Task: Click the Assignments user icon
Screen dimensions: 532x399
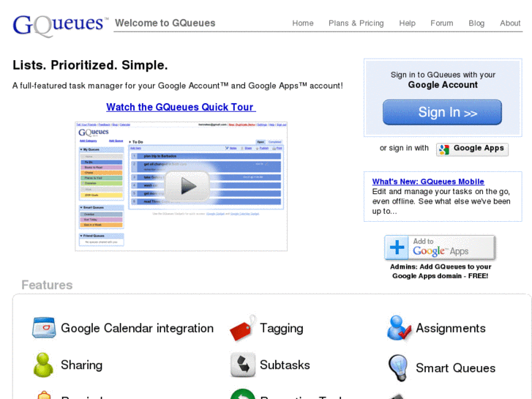Action: [399, 328]
